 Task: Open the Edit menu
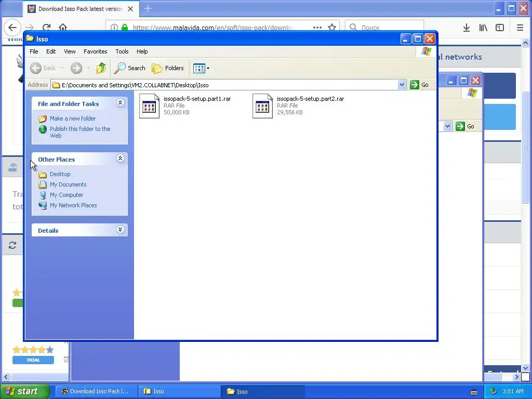click(51, 51)
